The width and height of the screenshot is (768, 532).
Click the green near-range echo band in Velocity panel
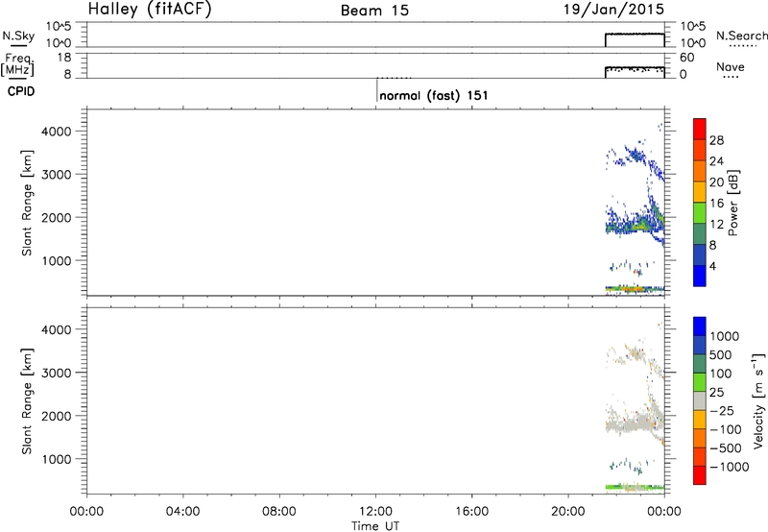pos(635,487)
